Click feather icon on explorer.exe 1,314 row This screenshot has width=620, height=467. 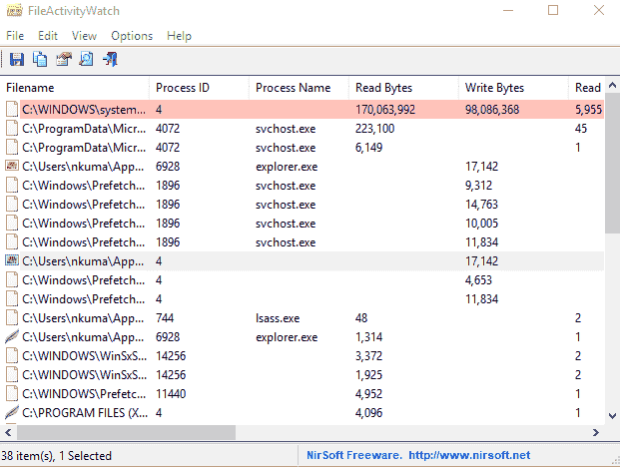pos(12,337)
